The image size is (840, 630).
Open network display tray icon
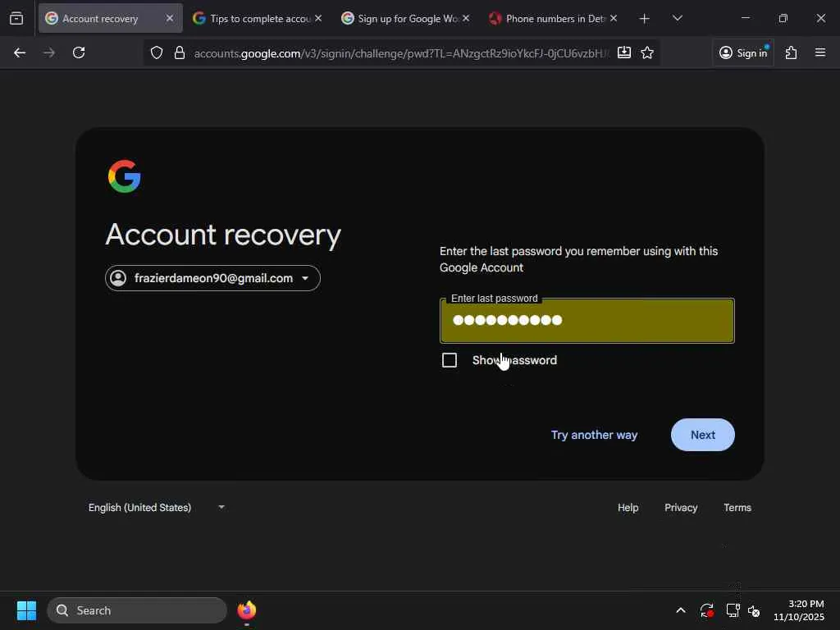(x=733, y=610)
